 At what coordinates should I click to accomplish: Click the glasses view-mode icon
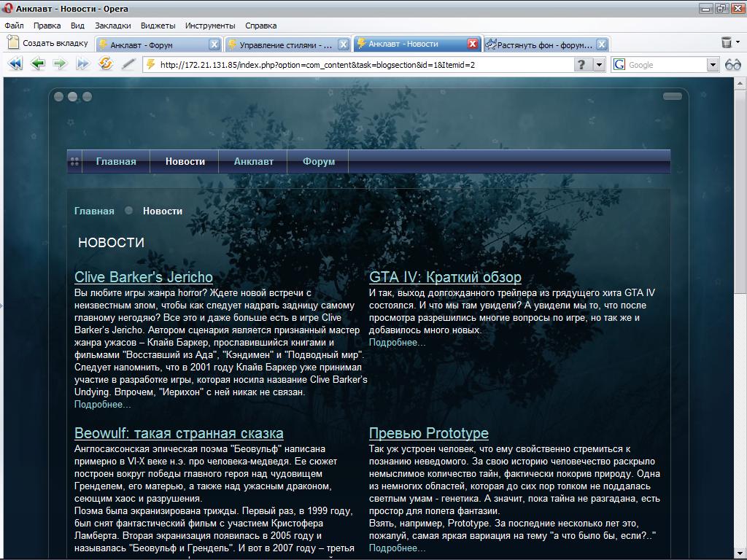[732, 65]
